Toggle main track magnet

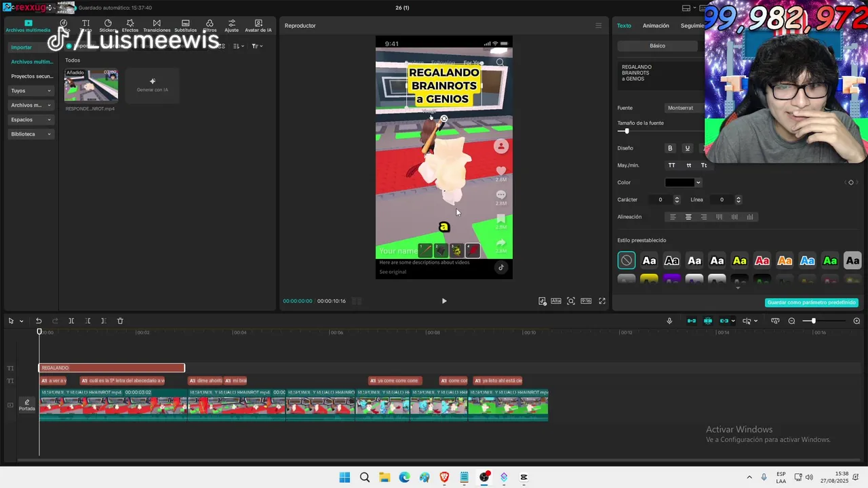(x=692, y=321)
